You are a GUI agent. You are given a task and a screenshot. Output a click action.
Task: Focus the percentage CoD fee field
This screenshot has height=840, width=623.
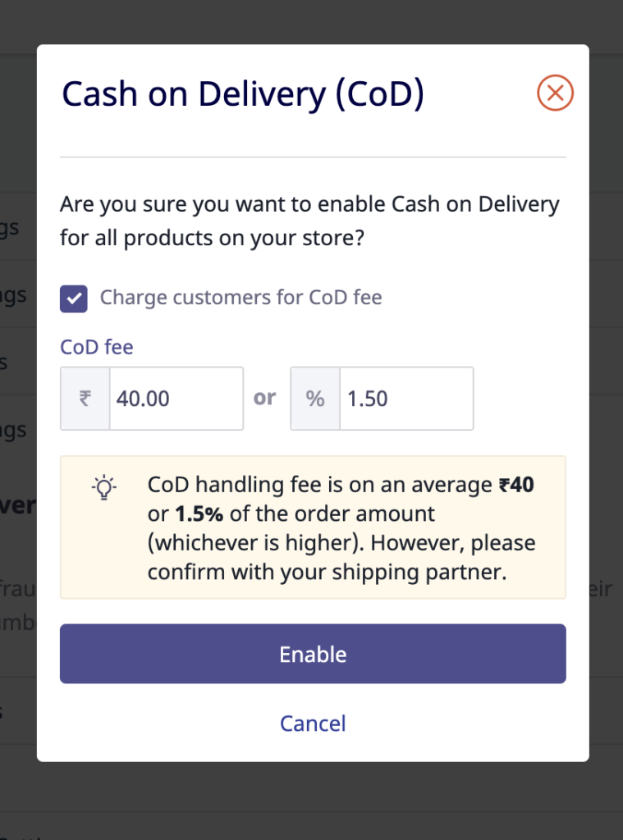click(x=405, y=399)
